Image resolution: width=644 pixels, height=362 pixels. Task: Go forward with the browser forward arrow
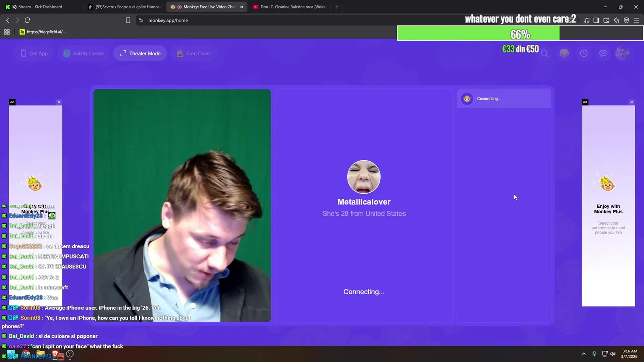point(17,20)
